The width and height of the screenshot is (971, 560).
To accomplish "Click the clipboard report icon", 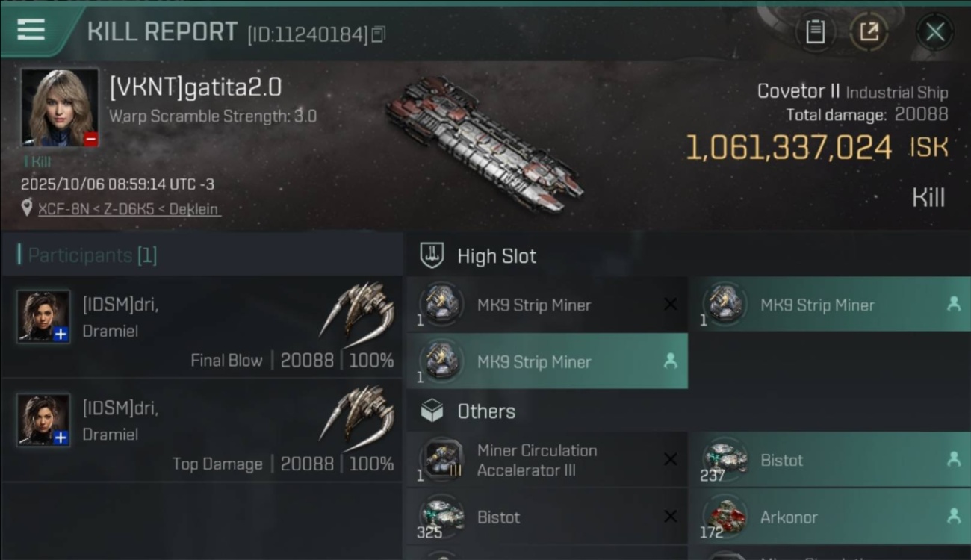I will point(815,32).
